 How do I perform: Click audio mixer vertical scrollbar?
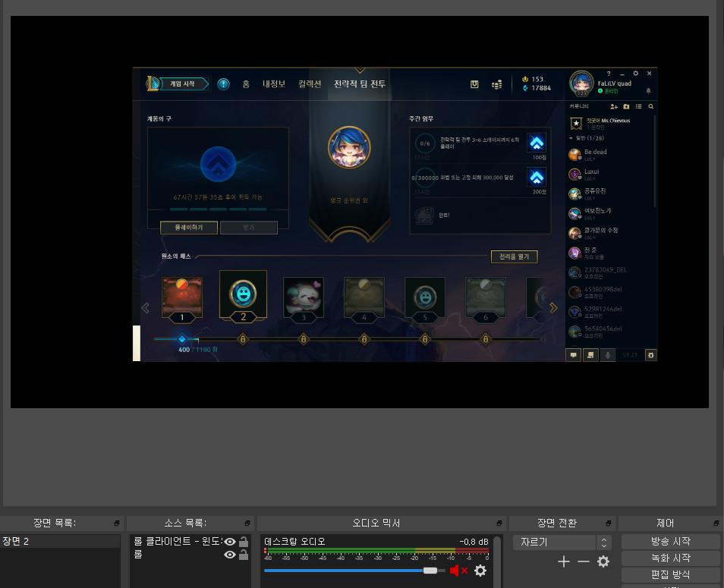pyautogui.click(x=497, y=561)
